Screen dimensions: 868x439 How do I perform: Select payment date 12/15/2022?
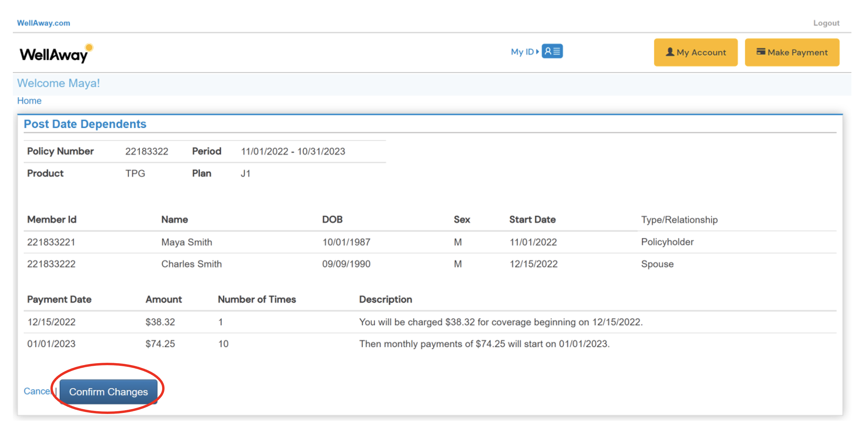pyautogui.click(x=51, y=322)
